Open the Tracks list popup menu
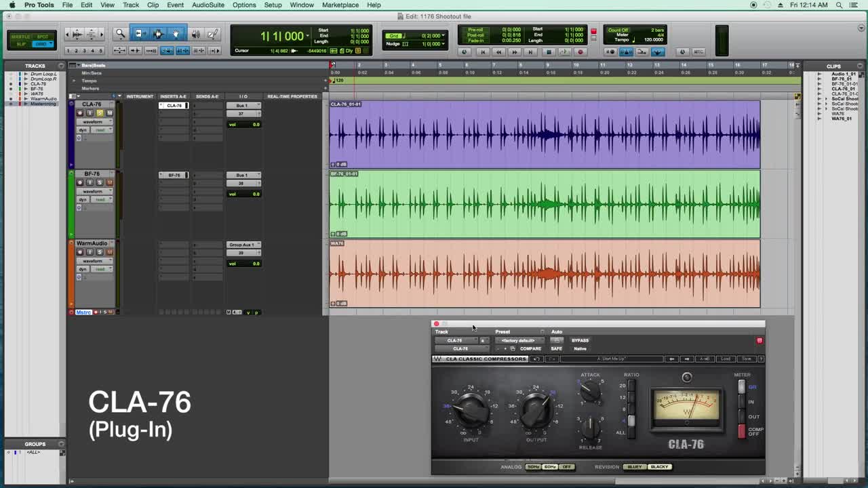This screenshot has height=488, width=868. pos(61,66)
